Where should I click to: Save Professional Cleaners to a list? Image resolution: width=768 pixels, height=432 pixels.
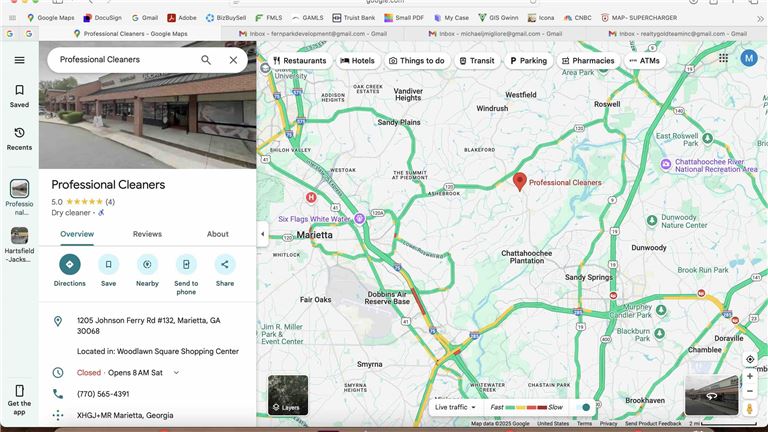click(108, 264)
